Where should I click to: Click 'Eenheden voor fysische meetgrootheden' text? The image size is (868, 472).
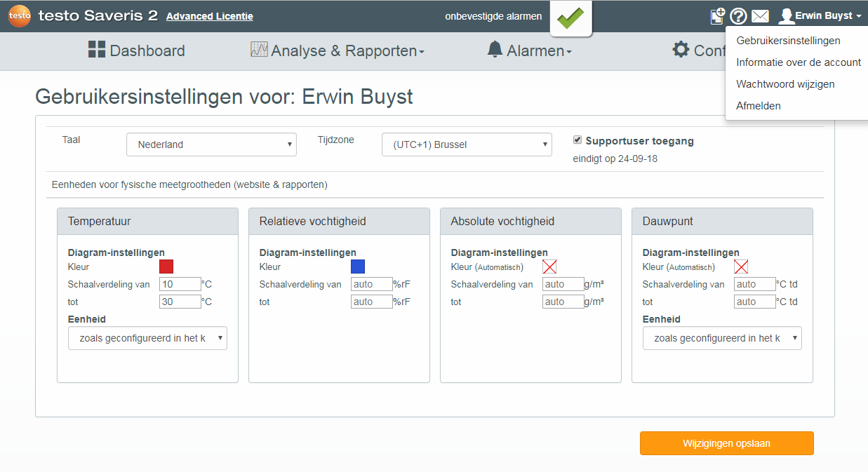click(x=189, y=185)
